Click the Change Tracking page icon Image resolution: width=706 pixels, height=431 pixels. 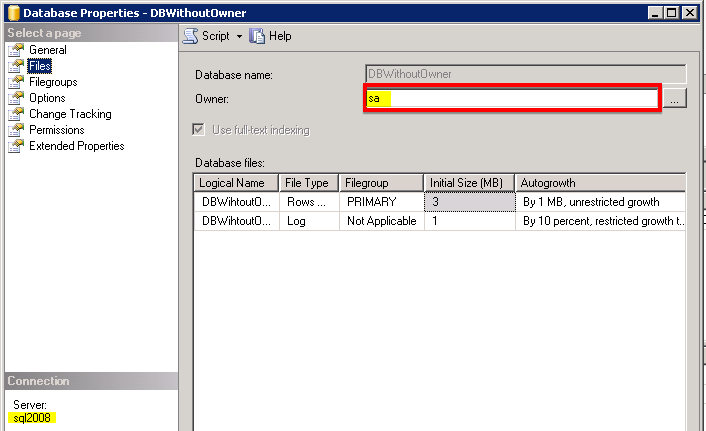click(16, 114)
